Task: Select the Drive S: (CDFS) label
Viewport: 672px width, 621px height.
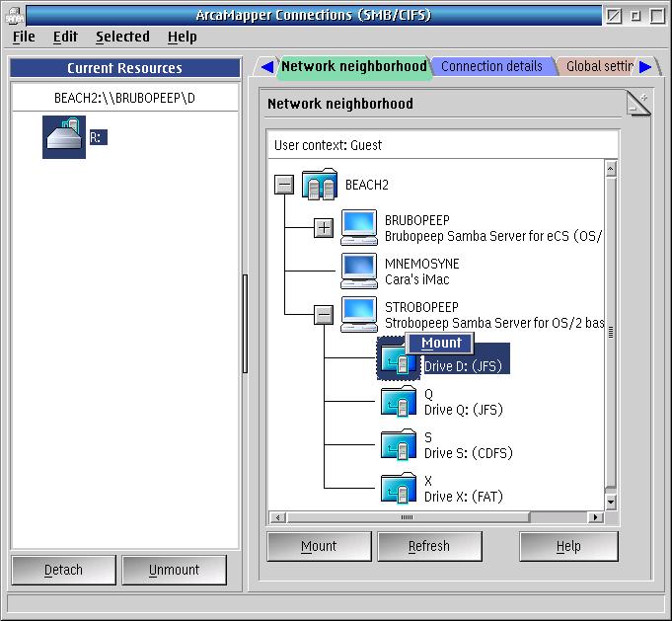Action: pyautogui.click(x=469, y=453)
